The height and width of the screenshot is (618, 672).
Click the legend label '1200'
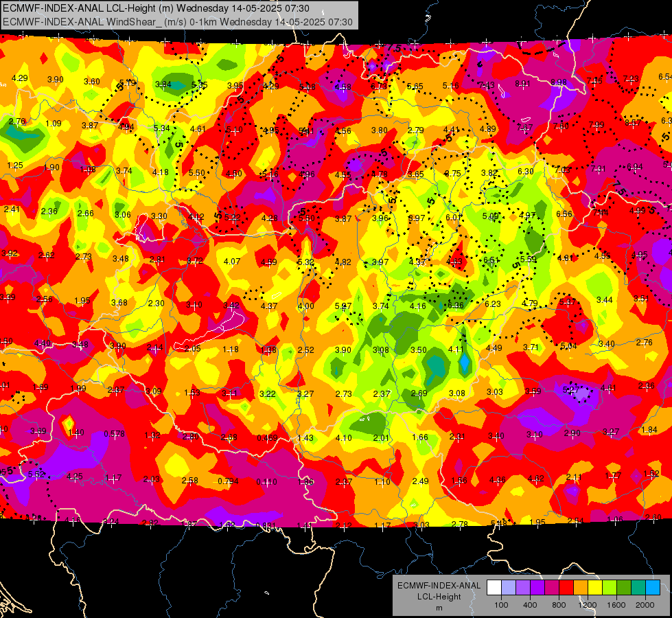tap(588, 605)
